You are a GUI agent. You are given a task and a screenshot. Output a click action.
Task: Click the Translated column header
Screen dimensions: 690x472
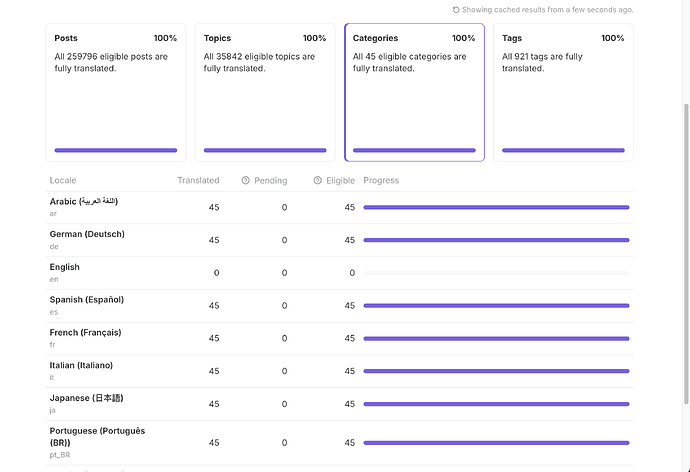[x=198, y=180]
